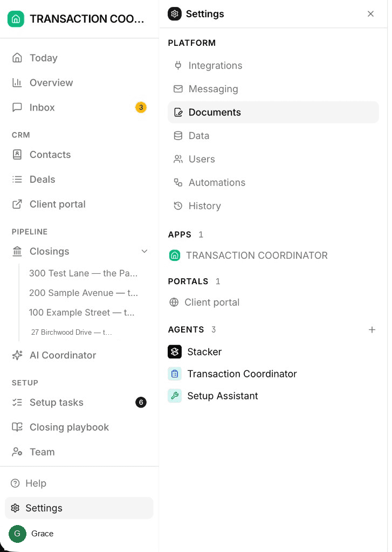Open 200 Sample Avenue closing
Viewport: 392px width, 552px height.
tap(83, 293)
